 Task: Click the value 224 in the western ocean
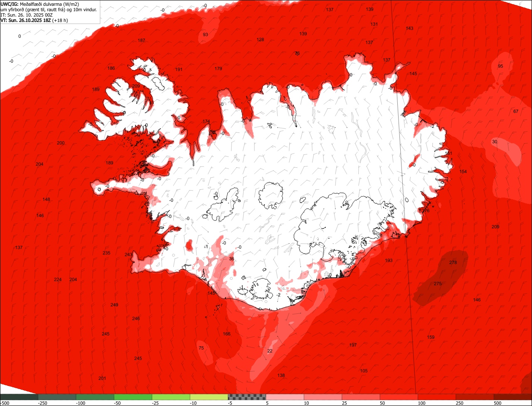[58, 279]
